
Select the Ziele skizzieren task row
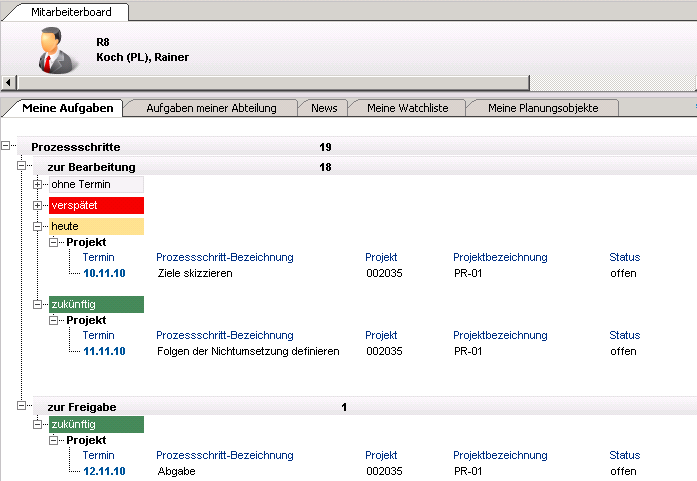pos(195,273)
